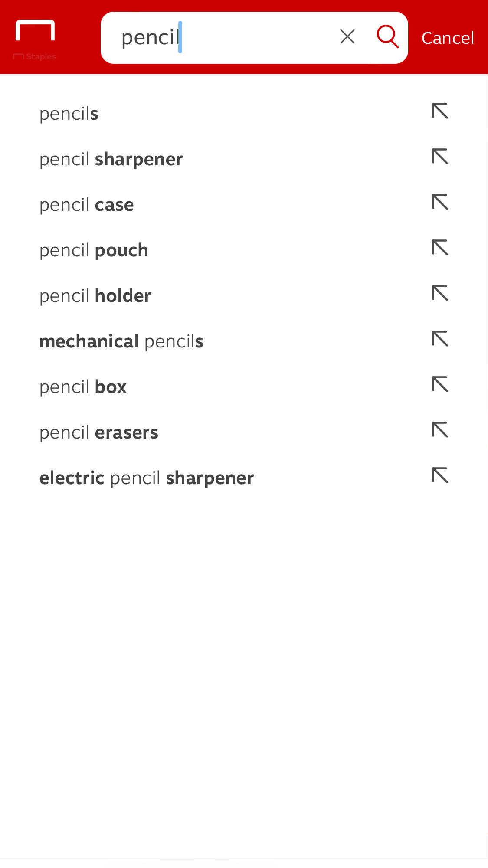Viewport: 488px width, 868px height.
Task: Select the pencil sharpener suggestion
Action: tap(111, 159)
